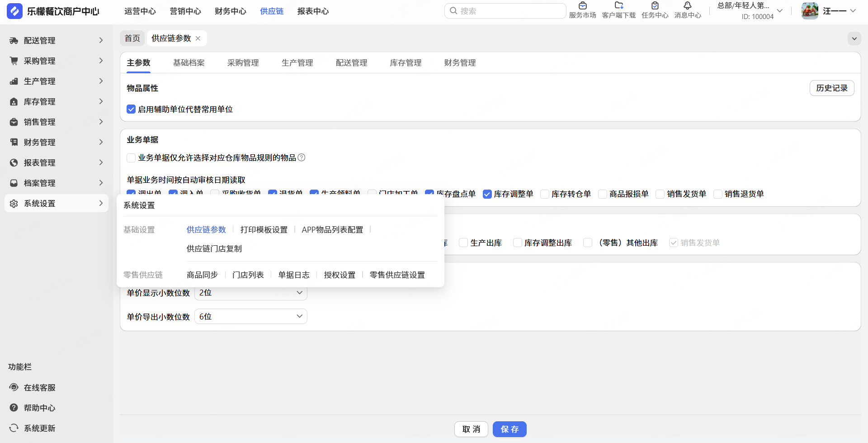
Task: Click the help icon beside 业务单据 rule option
Action: tap(302, 157)
